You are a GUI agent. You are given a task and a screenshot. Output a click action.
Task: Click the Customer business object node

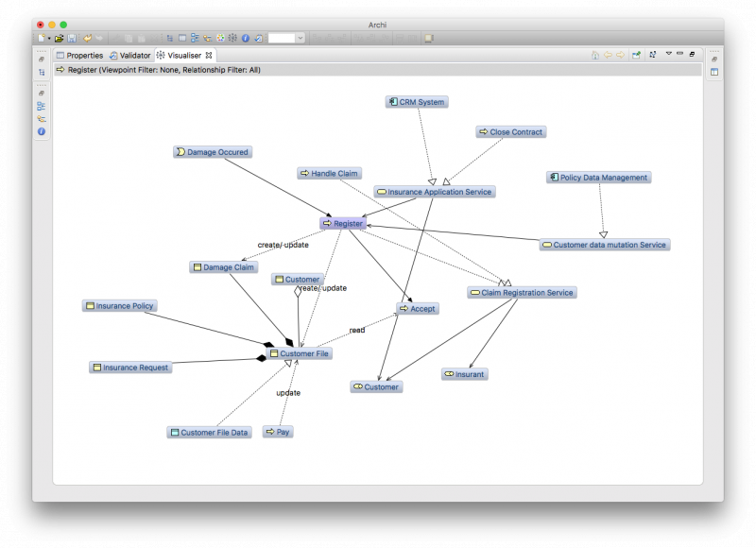(x=298, y=279)
